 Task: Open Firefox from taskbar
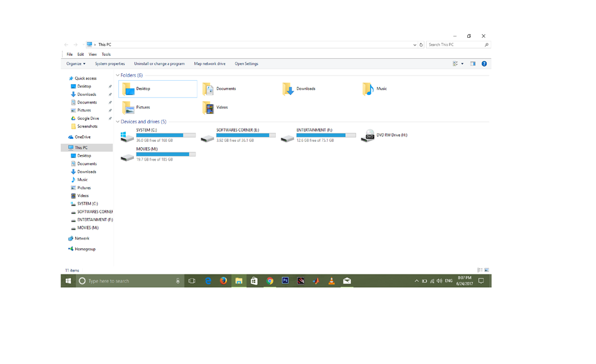pyautogui.click(x=223, y=281)
